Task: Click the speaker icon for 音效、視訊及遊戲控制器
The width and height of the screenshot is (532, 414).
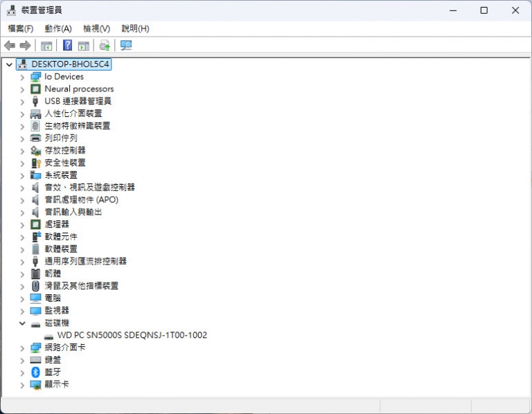Action: point(35,187)
